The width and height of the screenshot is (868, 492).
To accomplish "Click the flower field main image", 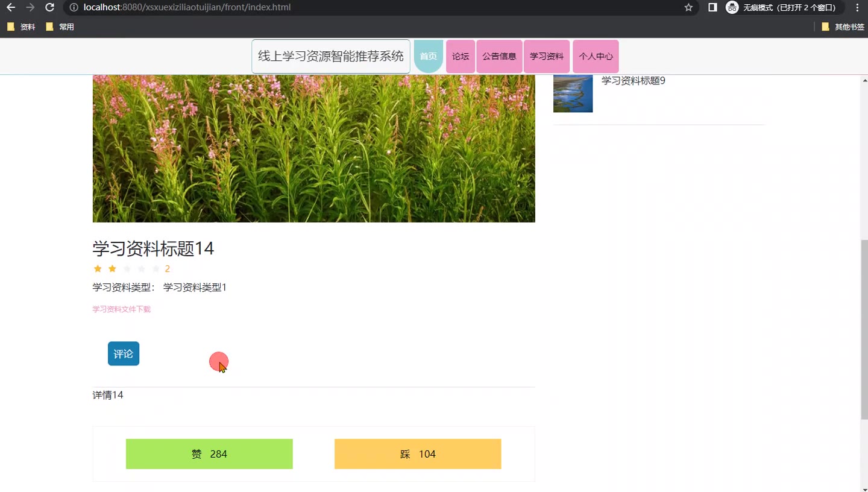I will point(313,148).
